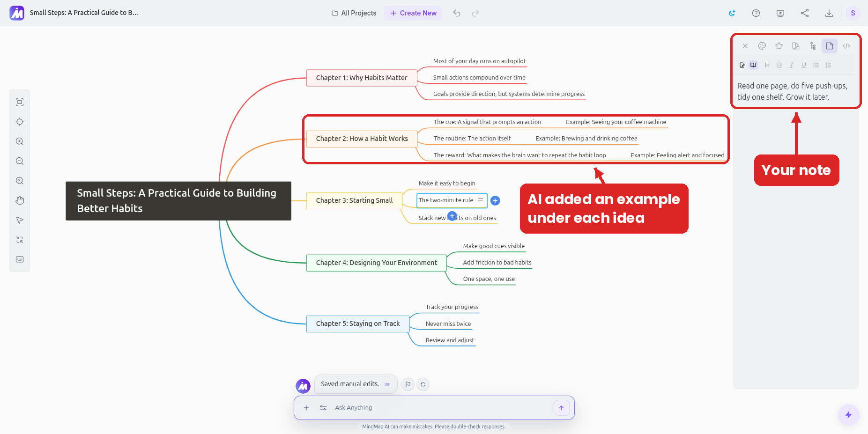Select the notes page tab in side panel
The height and width of the screenshot is (434, 868).
click(x=830, y=46)
